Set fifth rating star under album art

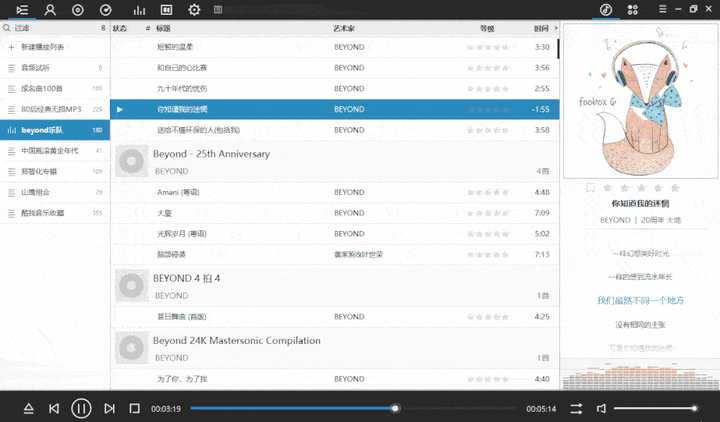675,187
